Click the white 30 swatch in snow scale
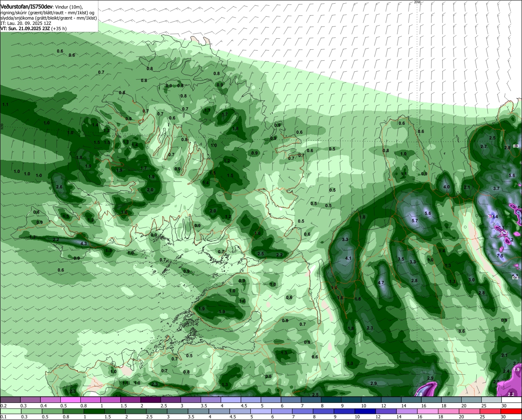Viewport: 522px width, 420px height. pyautogui.click(x=511, y=400)
